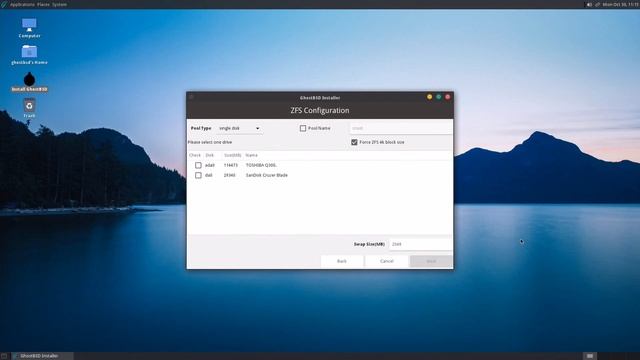Click the clock in top panel

pos(620,4)
